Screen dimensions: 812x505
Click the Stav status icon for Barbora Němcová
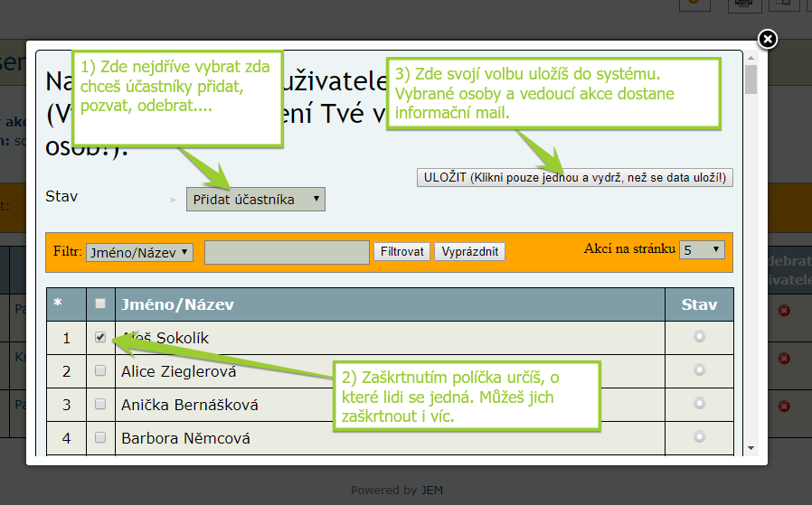tap(699, 437)
